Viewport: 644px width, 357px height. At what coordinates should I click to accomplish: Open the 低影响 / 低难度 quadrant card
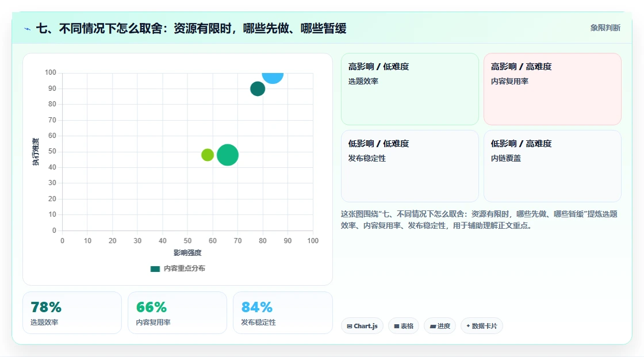tap(410, 166)
